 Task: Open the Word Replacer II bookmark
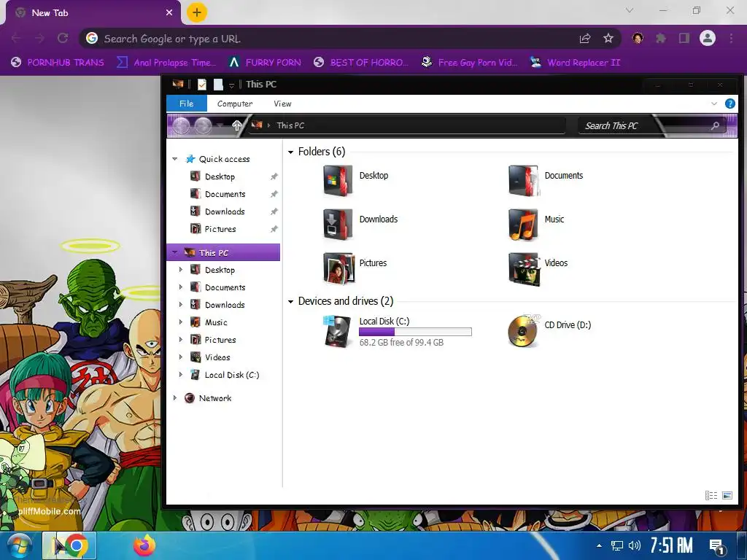[575, 63]
